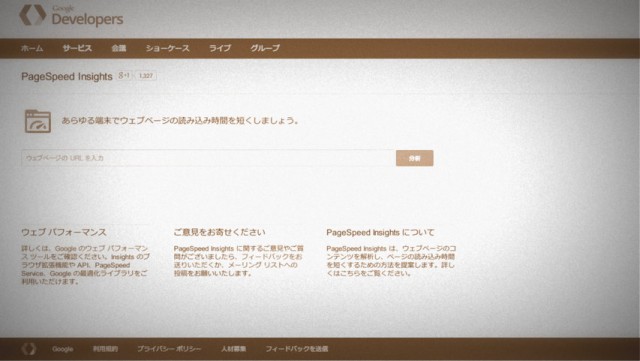
Task: Click the PageSpeed Insights について heading
Action: [x=380, y=232]
